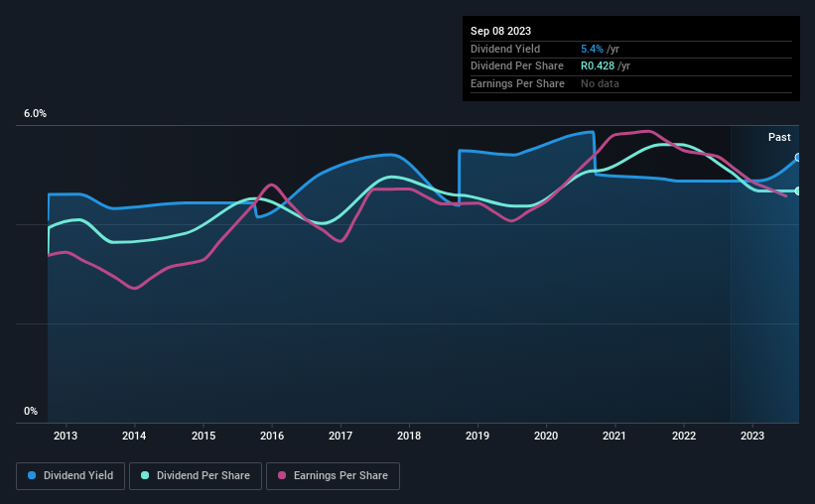Click the teal Dividend Per Share legend dot
Viewport: 815px width, 504px height.
click(145, 475)
